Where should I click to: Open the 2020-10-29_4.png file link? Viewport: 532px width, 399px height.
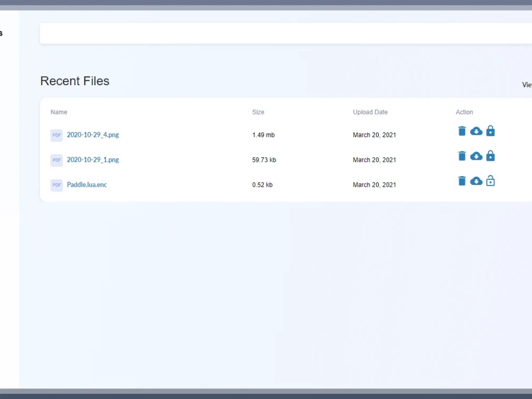(93, 135)
